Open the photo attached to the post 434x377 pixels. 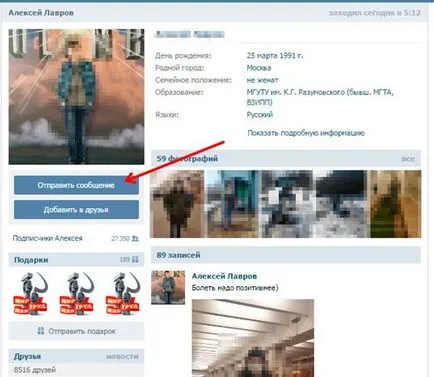(253, 338)
